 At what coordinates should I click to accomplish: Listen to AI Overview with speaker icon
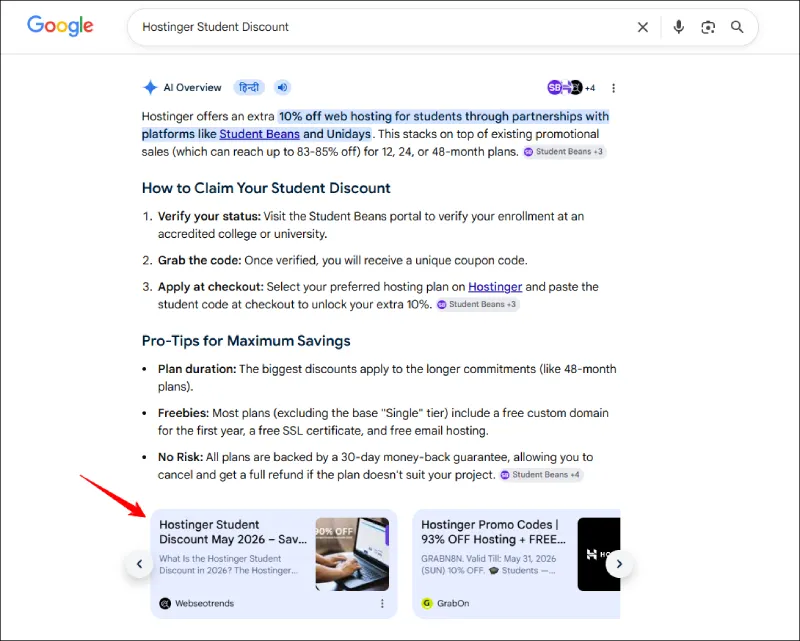[x=282, y=88]
